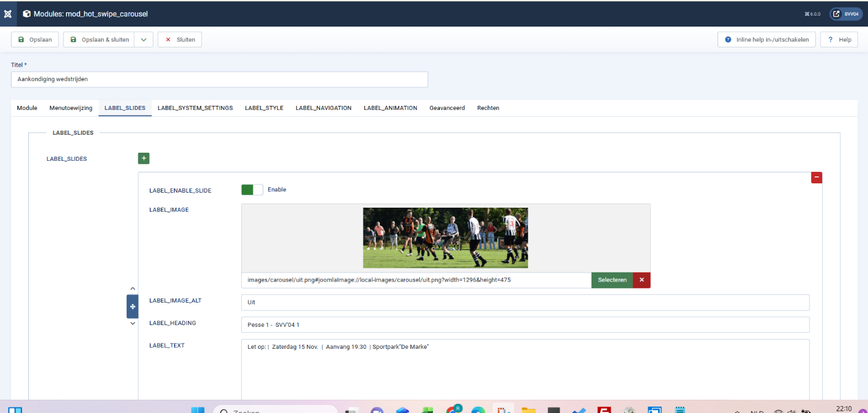Move slide down with the down arrow
The height and width of the screenshot is (413, 868).
point(133,323)
